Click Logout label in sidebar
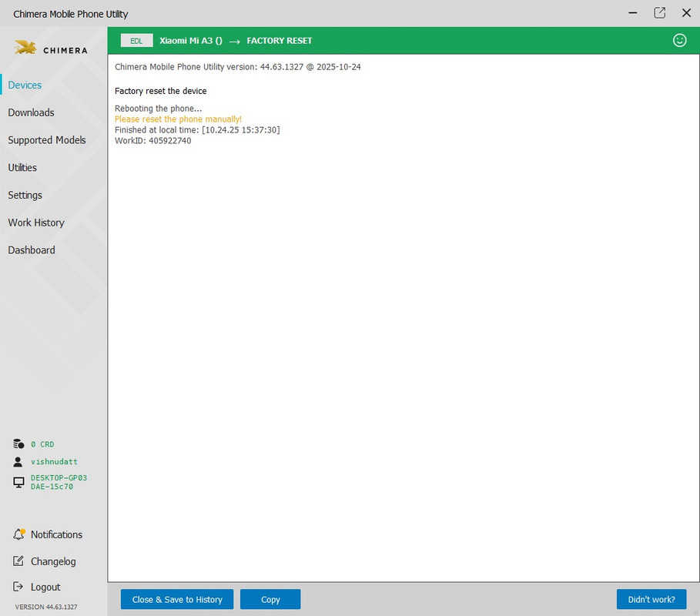This screenshot has width=700, height=616. pyautogui.click(x=45, y=587)
